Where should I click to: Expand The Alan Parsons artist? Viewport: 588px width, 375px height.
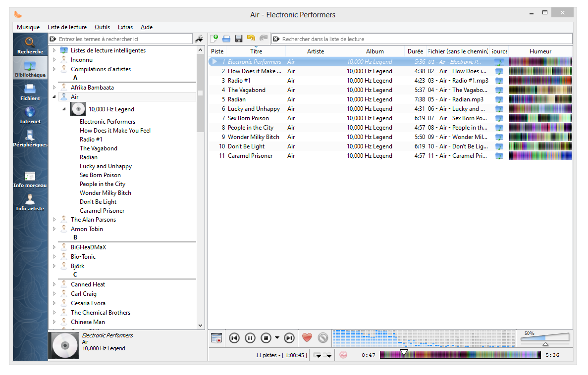pos(54,220)
